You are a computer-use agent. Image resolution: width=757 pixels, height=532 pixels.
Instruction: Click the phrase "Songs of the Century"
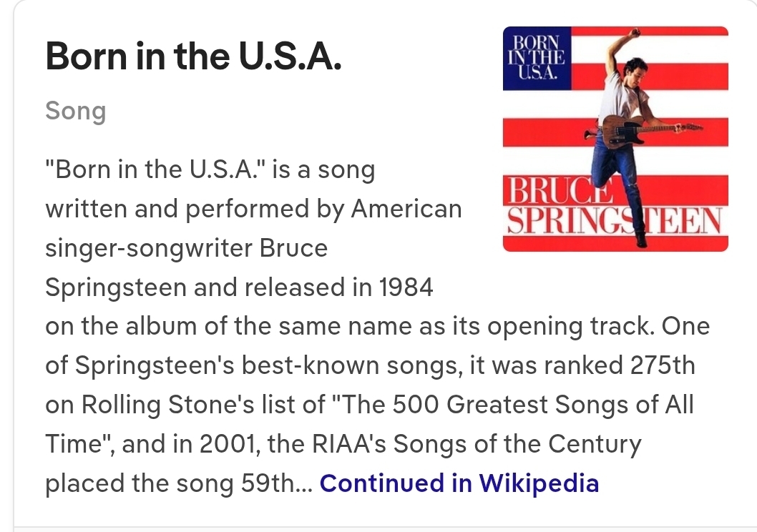click(x=527, y=444)
